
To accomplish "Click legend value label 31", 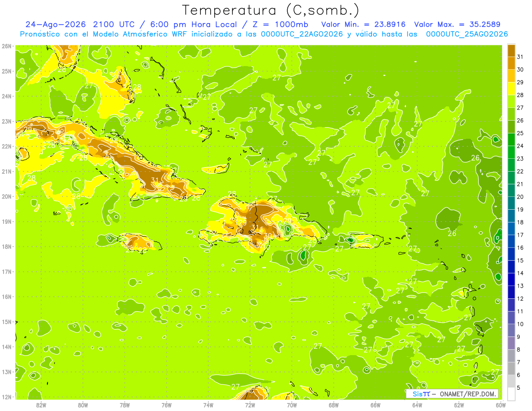I will 520,57.
